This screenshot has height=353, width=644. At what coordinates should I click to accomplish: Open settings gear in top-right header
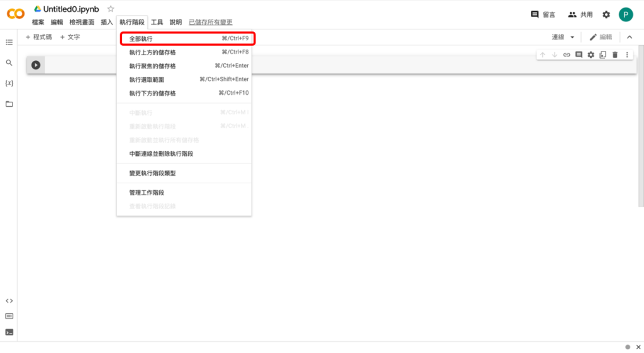pyautogui.click(x=606, y=14)
